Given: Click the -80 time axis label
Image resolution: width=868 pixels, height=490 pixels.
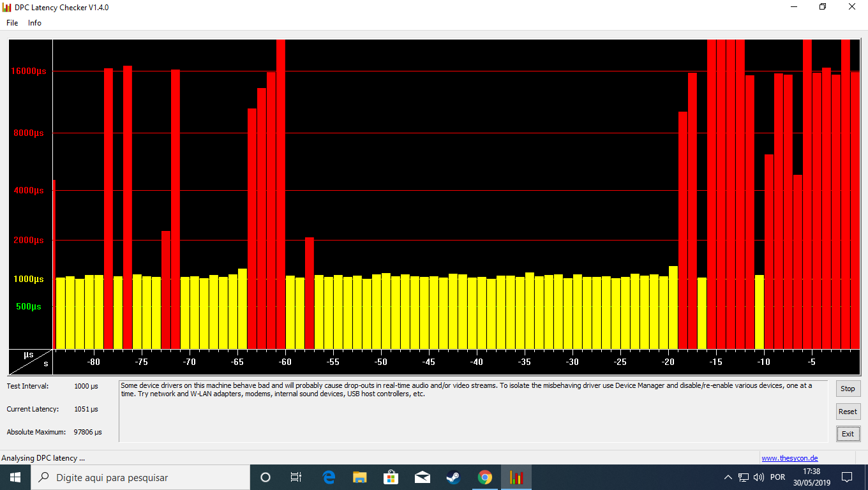Looking at the screenshot, I should pos(94,362).
